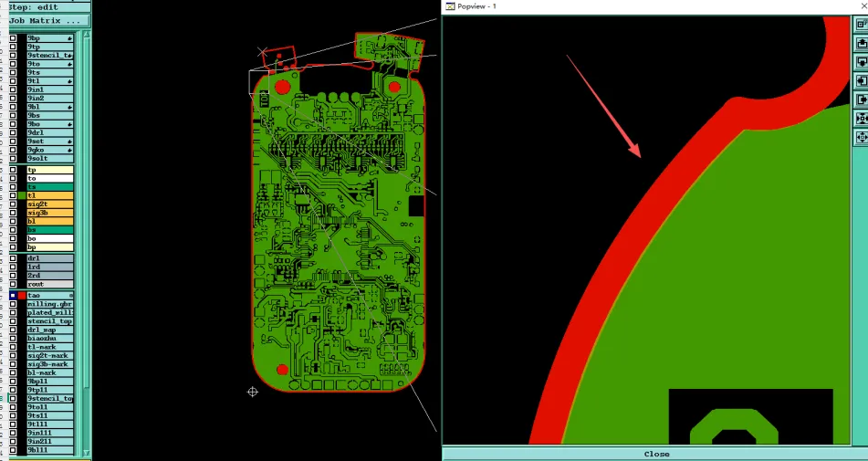Click the arrow marker on 9bp row
Viewport: 868px width, 461px height.
click(x=69, y=38)
